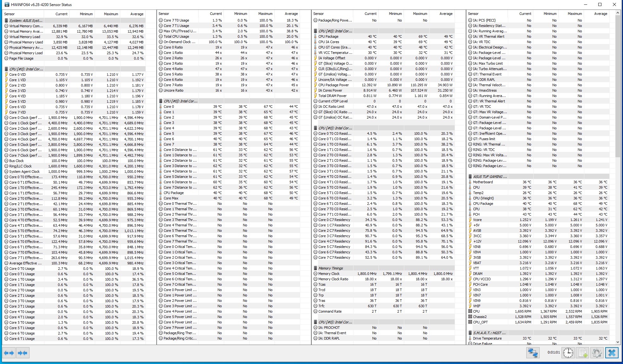Click the thermometer icon beside Drive Temperature
The width and height of the screenshot is (623, 364).
[470, 338]
